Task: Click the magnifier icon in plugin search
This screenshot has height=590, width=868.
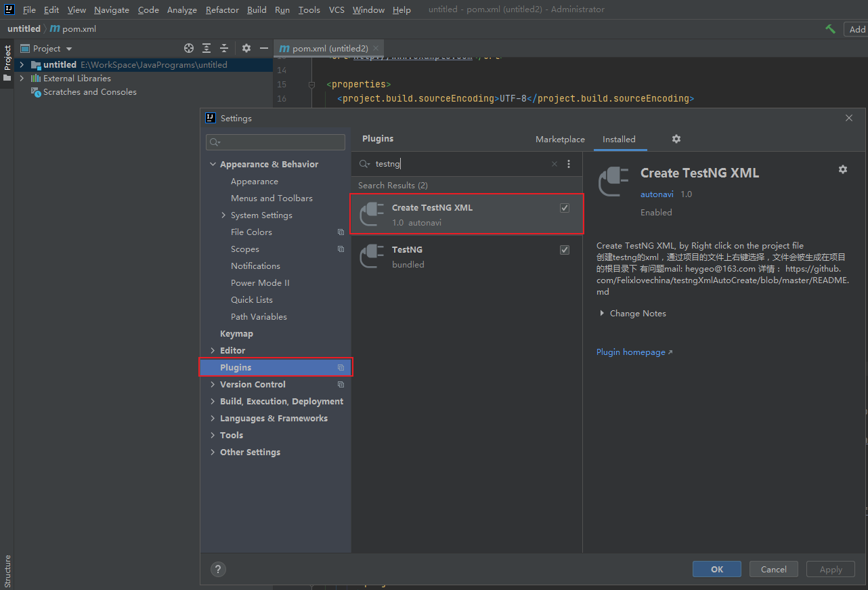Action: coord(364,164)
